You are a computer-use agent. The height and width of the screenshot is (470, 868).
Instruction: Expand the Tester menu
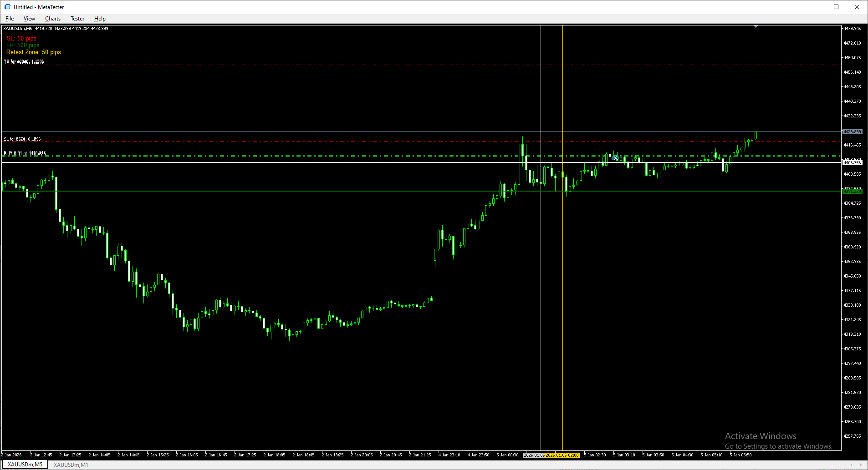tap(77, 19)
